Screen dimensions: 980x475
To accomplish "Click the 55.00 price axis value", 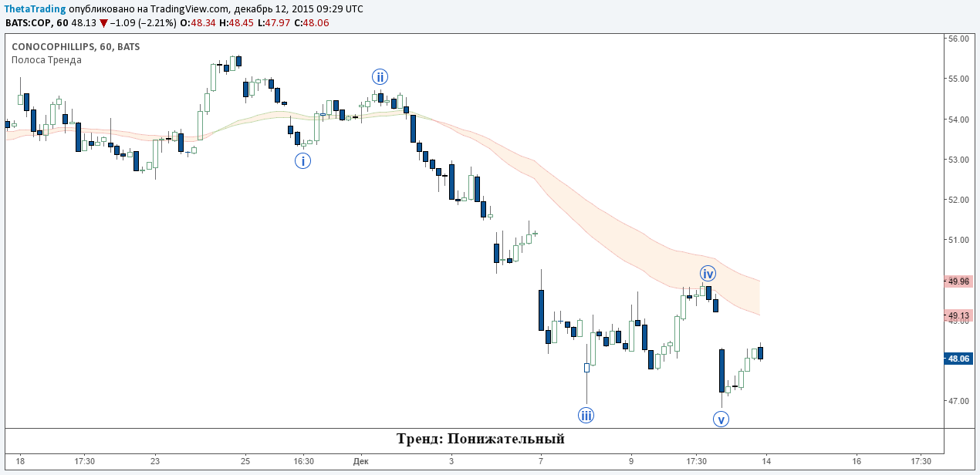I will 958,79.
